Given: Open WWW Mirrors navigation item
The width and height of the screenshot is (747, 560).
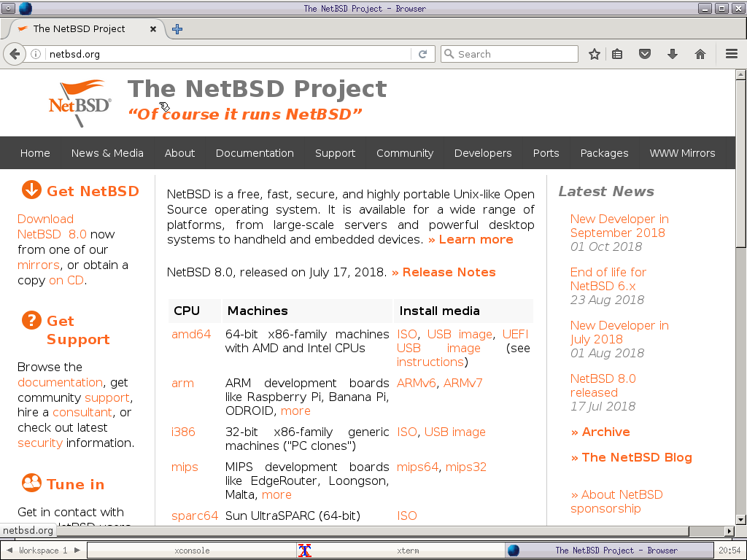Looking at the screenshot, I should (x=682, y=153).
